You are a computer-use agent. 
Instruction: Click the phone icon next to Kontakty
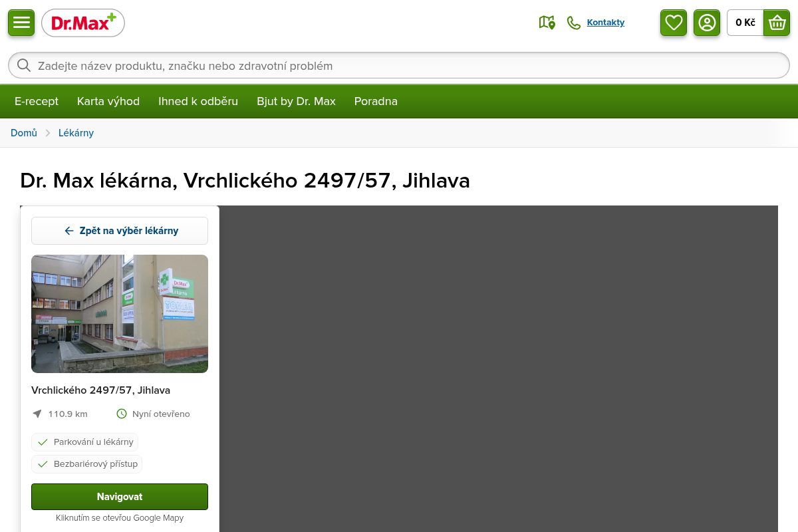(573, 23)
